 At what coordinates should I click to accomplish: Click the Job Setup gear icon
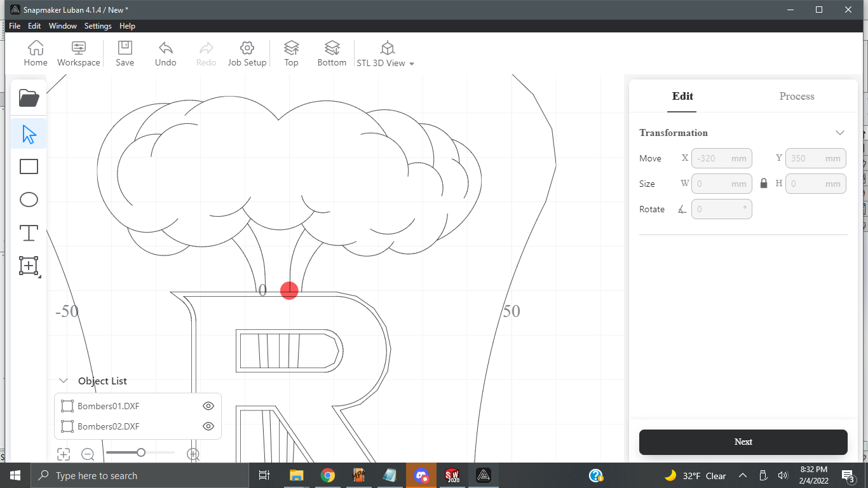point(247,53)
